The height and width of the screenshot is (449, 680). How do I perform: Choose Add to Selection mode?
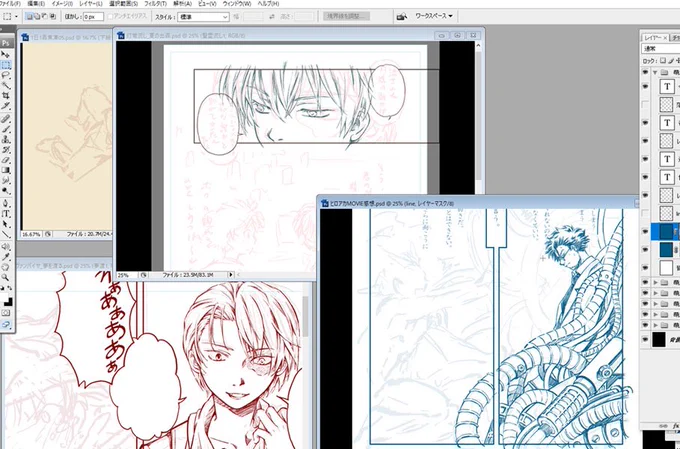(37, 16)
